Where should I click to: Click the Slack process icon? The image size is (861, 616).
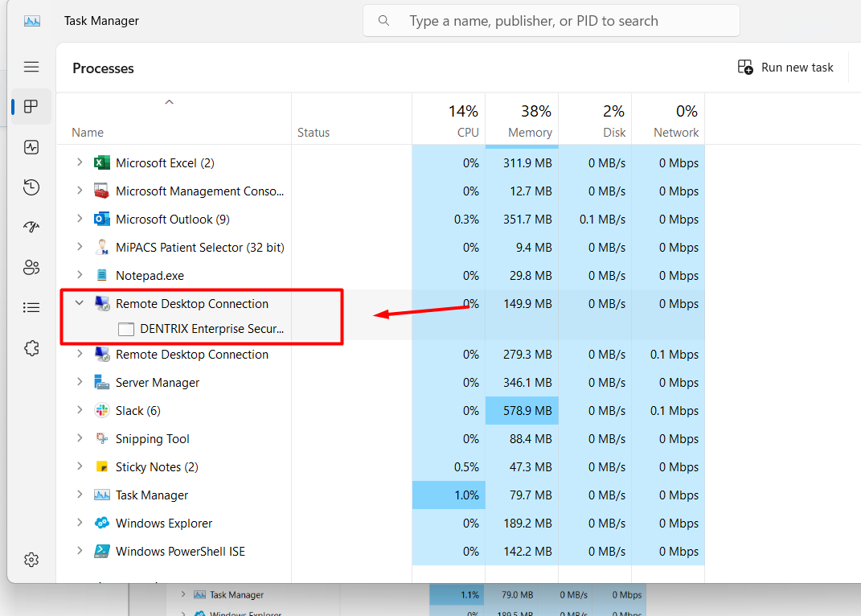[x=101, y=410]
